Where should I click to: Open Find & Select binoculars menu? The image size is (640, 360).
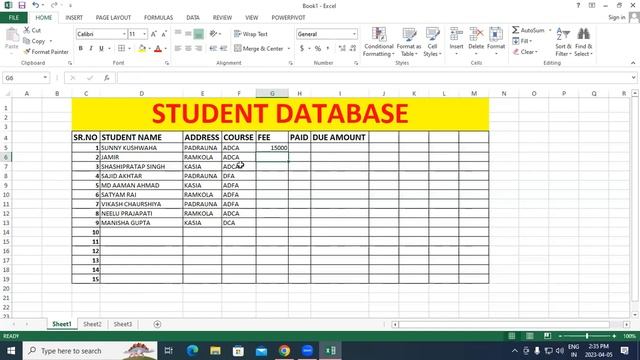[583, 42]
